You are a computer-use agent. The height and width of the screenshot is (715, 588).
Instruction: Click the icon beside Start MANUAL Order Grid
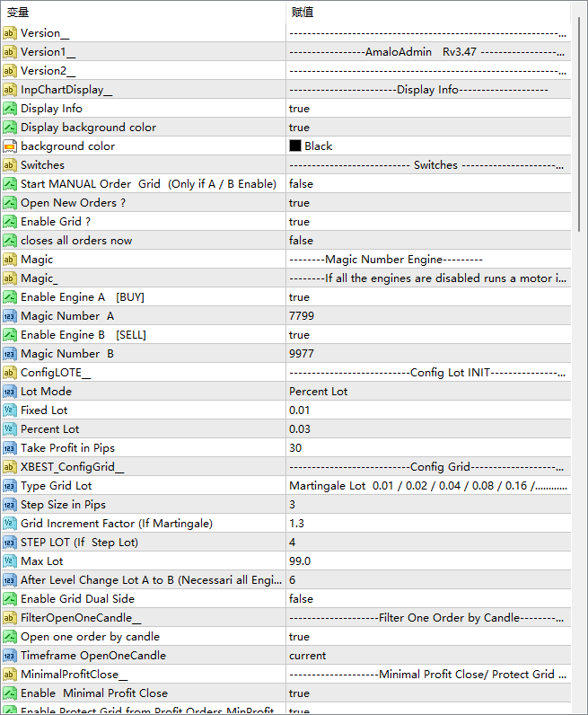click(x=10, y=184)
